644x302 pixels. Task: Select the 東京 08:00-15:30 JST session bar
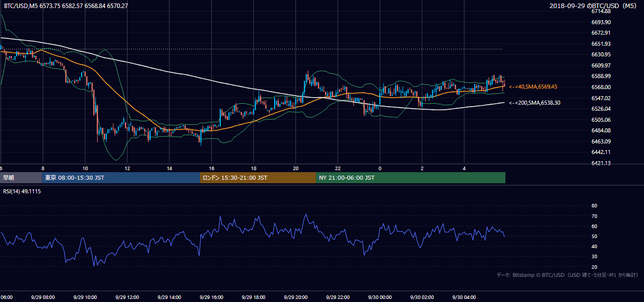click(121, 178)
